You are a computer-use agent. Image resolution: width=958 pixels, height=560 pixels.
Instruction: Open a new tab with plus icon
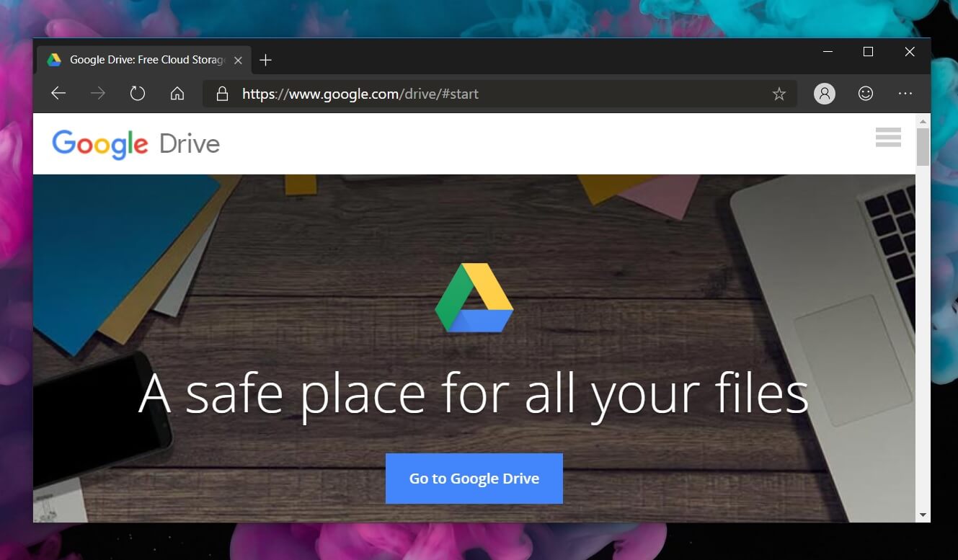point(265,60)
